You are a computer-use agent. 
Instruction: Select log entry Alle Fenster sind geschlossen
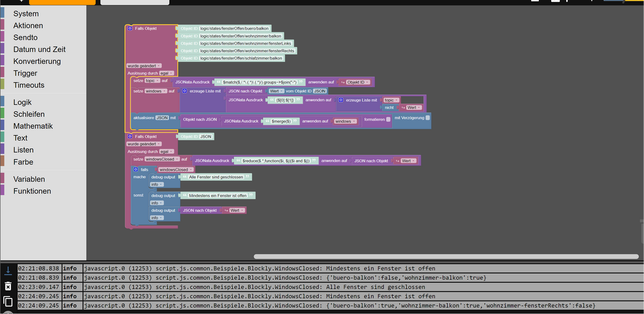pos(362,287)
